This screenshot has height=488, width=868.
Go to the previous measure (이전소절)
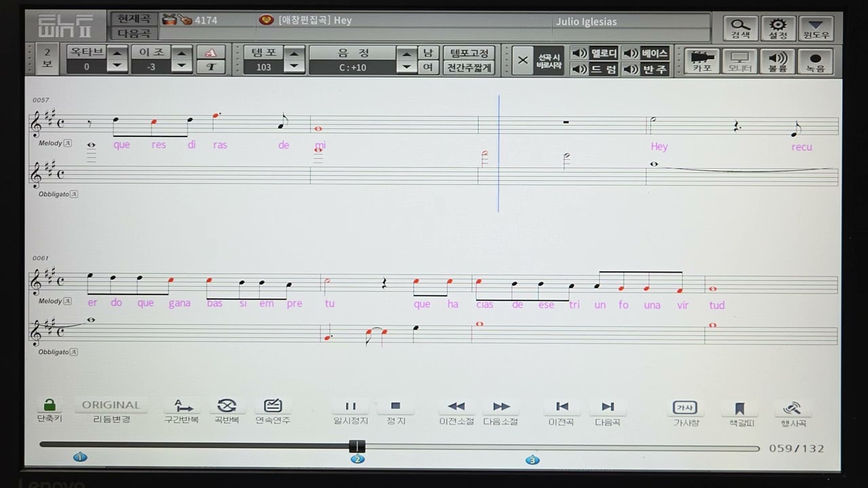pos(456,411)
